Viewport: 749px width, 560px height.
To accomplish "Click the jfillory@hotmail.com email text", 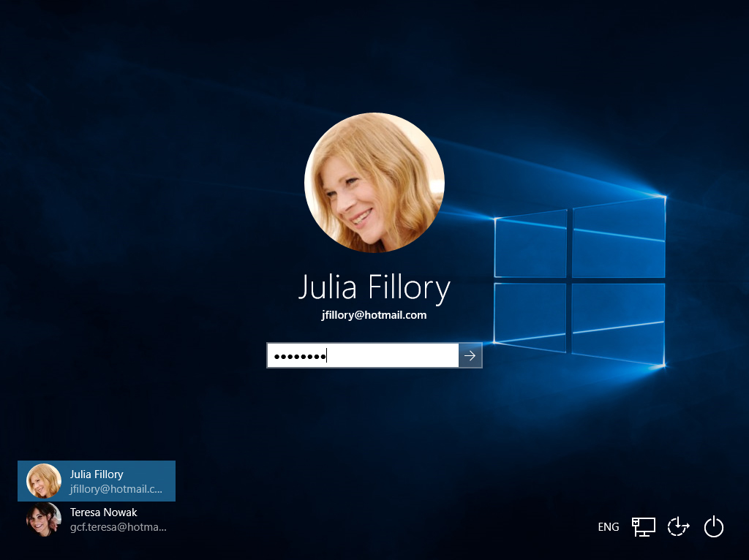I will point(374,315).
